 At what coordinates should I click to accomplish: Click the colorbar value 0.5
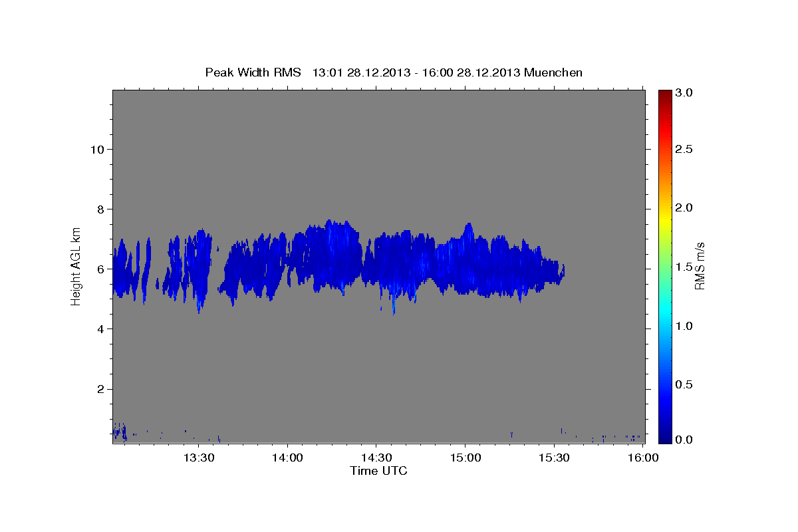(x=685, y=384)
